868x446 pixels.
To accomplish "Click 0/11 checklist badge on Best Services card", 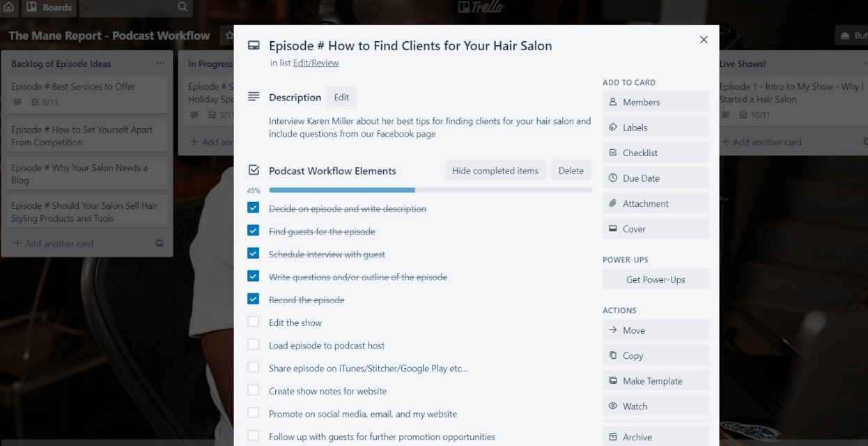I will [x=45, y=102].
